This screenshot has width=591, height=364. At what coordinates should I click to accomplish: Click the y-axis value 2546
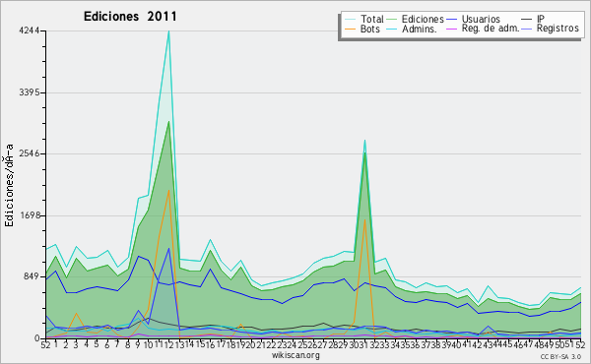click(30, 153)
